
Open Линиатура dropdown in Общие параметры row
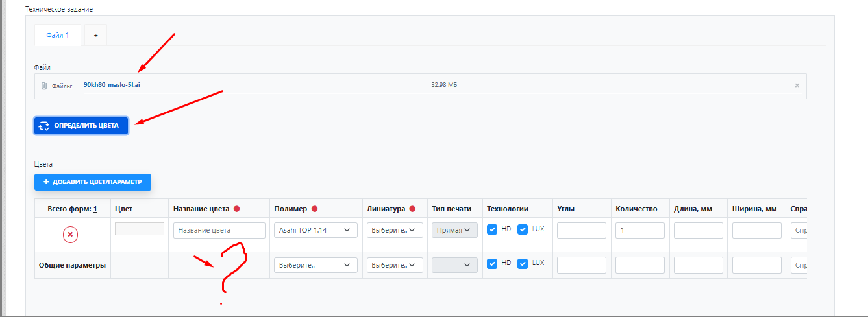(x=395, y=265)
